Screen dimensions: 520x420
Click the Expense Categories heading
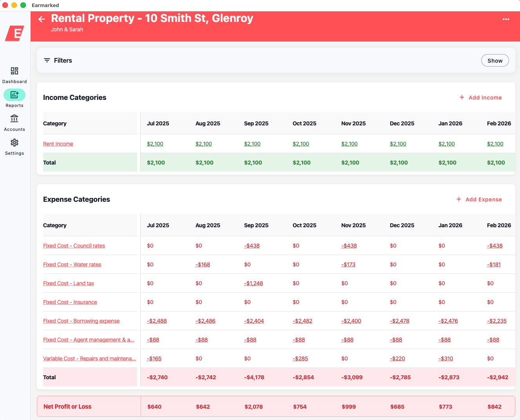[76, 199]
